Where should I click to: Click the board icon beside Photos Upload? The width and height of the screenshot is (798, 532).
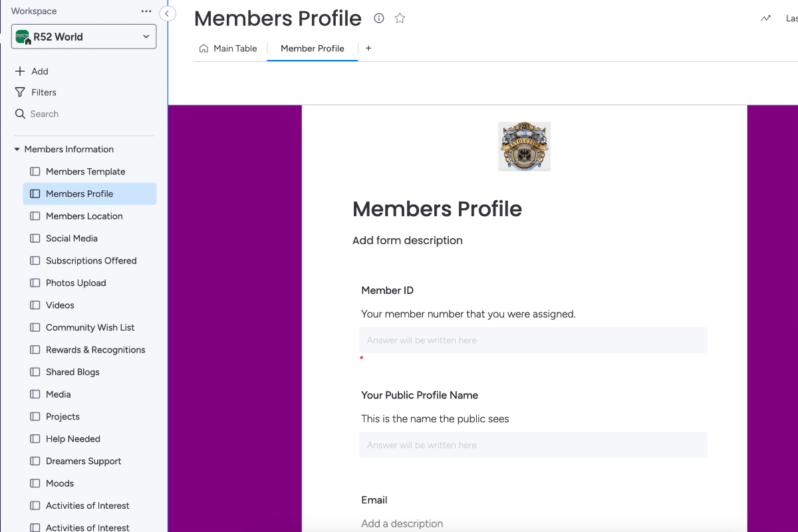tap(35, 283)
